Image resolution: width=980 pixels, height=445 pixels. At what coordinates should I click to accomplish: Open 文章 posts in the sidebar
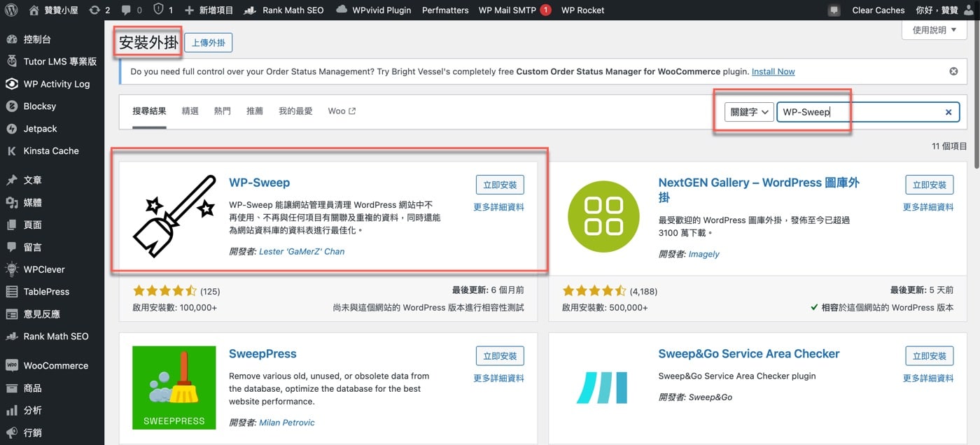click(x=52, y=180)
